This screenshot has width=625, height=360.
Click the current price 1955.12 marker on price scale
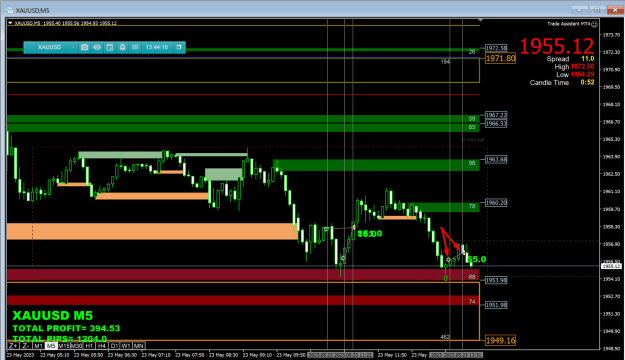point(611,266)
